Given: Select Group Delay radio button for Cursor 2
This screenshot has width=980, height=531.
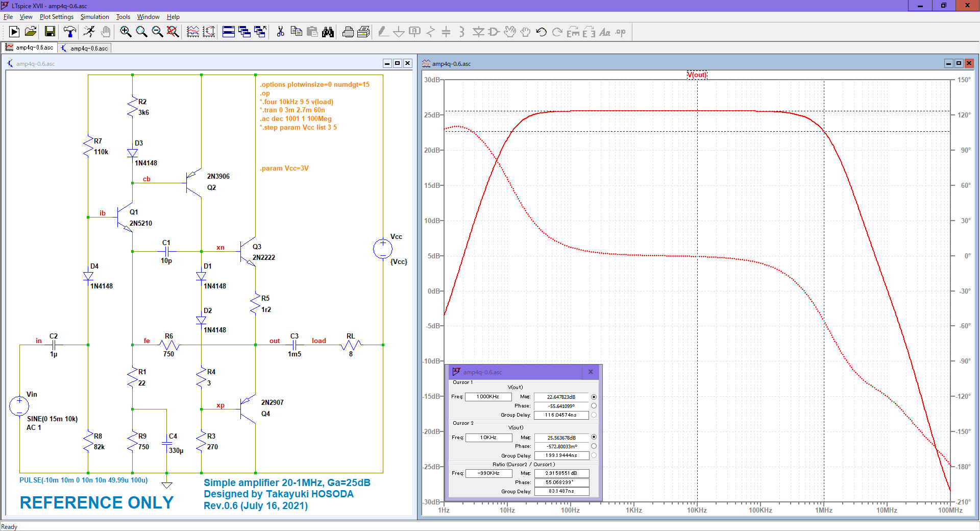Looking at the screenshot, I should pyautogui.click(x=593, y=455).
